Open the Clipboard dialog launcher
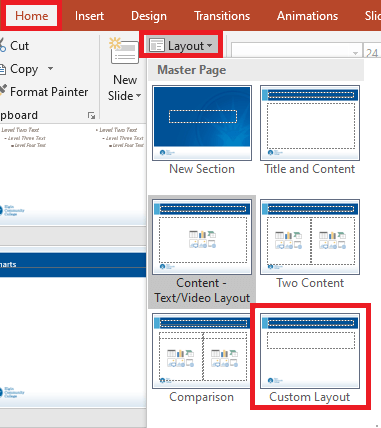Image resolution: width=381 pixels, height=428 pixels. [91, 116]
